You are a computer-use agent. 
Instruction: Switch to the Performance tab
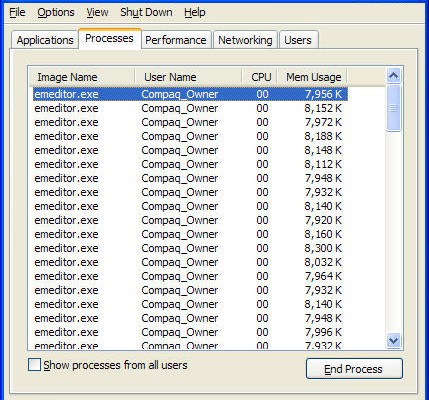pos(176,40)
